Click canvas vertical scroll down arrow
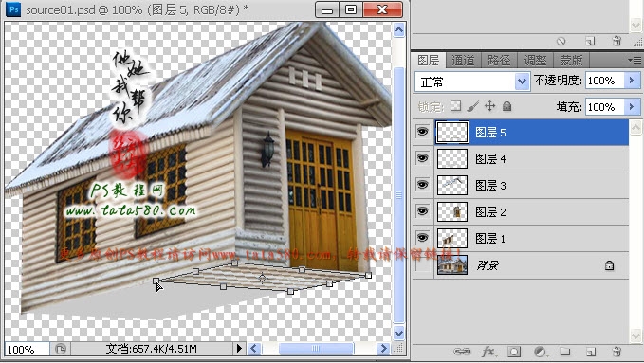644x363 pixels. [x=398, y=333]
